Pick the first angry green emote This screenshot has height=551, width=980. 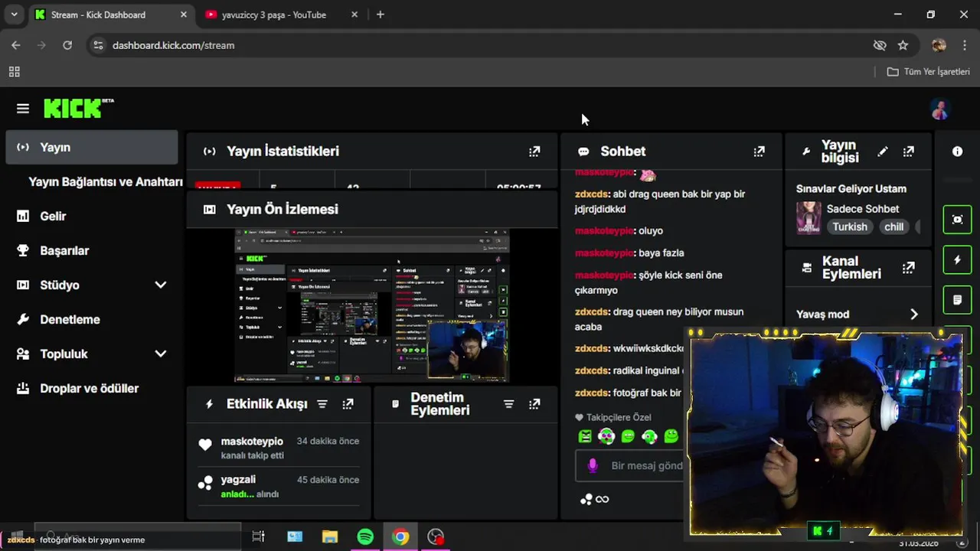(x=585, y=436)
